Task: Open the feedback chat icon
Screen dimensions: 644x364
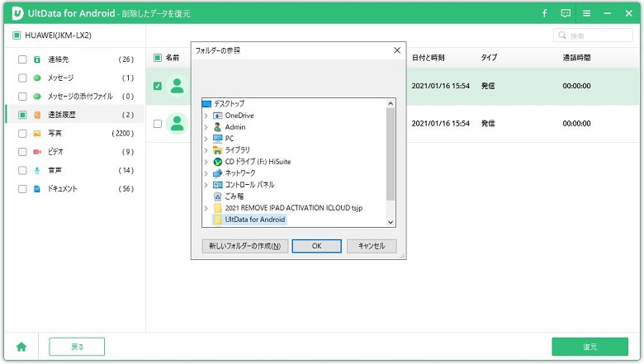Action: [566, 13]
